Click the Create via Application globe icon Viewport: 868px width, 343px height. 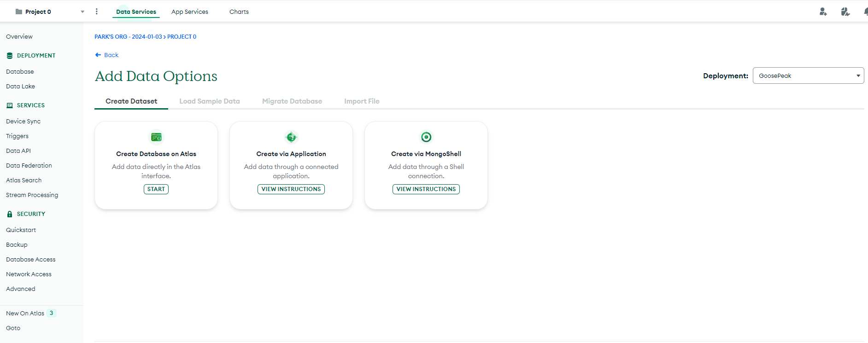291,137
